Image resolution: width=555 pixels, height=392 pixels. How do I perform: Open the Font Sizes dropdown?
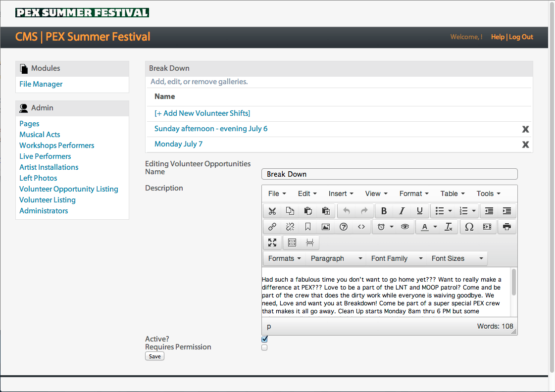click(457, 258)
